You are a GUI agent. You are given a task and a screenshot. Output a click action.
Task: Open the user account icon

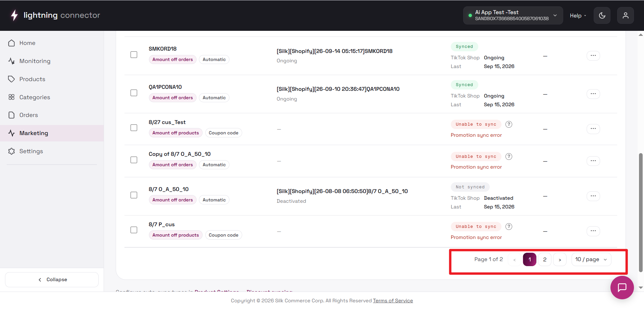[x=626, y=15]
